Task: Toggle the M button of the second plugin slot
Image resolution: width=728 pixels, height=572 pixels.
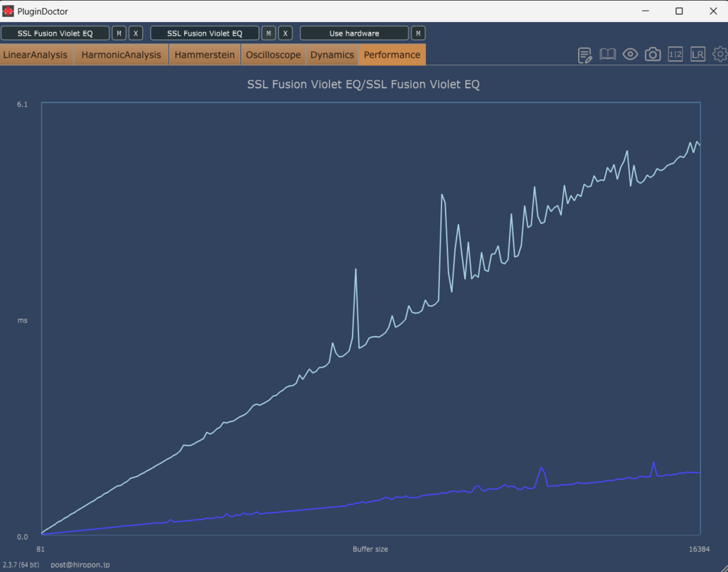Action: tap(268, 33)
